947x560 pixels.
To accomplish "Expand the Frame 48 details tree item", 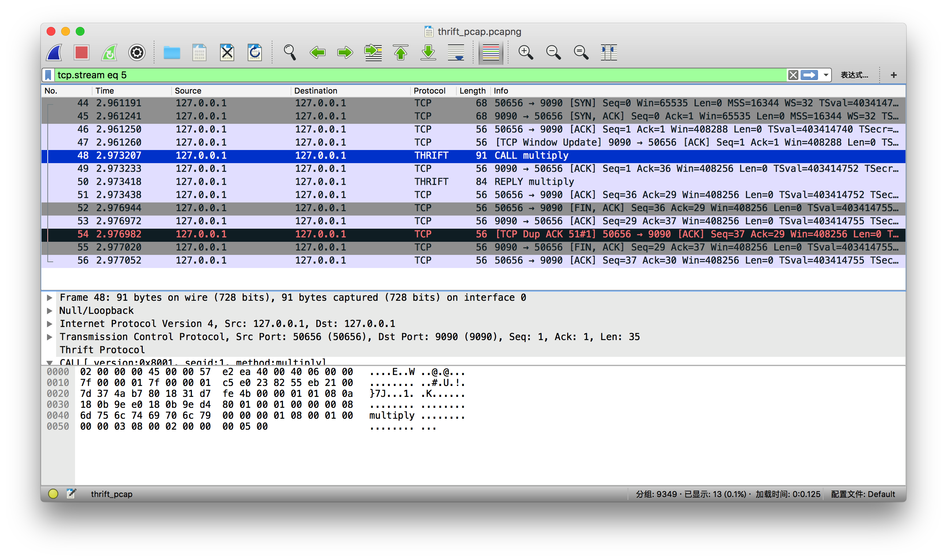I will 52,298.
